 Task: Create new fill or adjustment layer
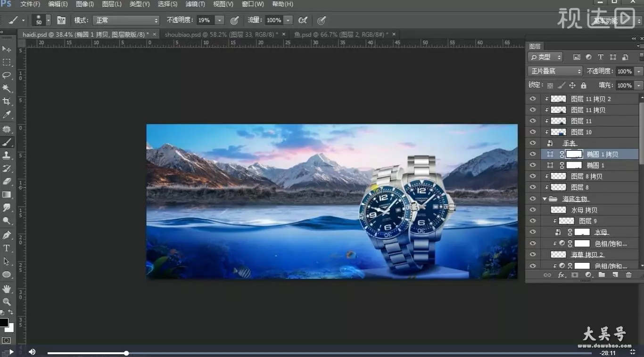tap(588, 275)
